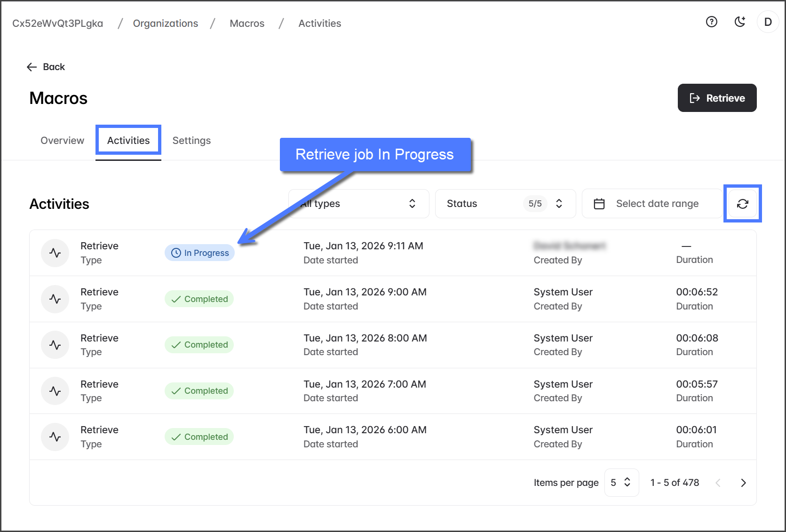Click activity icon of the In Progress retrieve
This screenshot has width=786, height=532.
click(55, 253)
